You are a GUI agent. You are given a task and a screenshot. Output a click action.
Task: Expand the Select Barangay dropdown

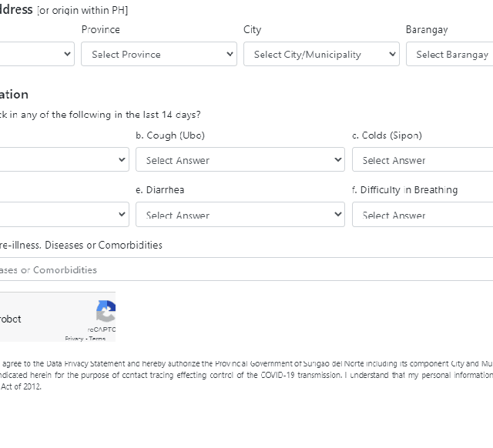(x=451, y=55)
